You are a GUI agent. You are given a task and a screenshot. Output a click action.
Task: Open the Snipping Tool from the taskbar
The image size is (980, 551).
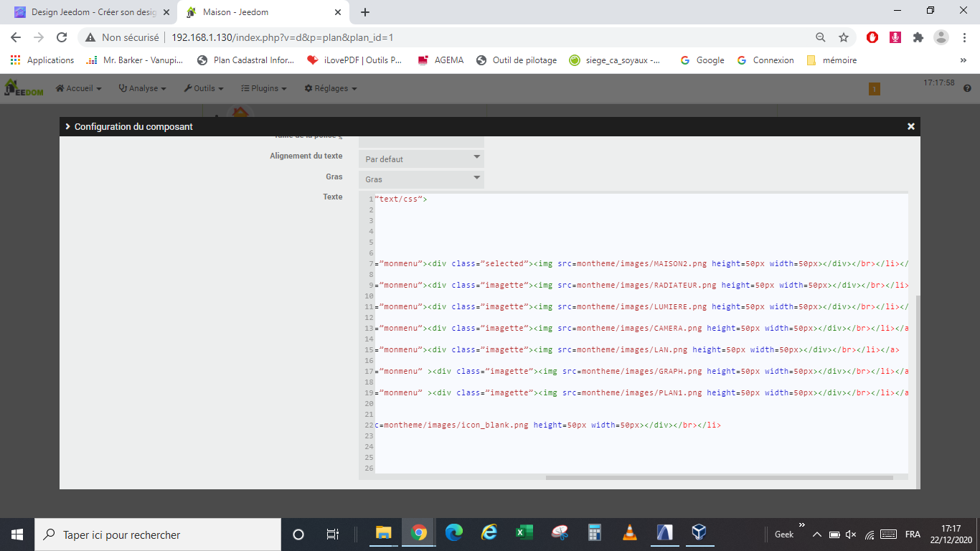coord(560,533)
